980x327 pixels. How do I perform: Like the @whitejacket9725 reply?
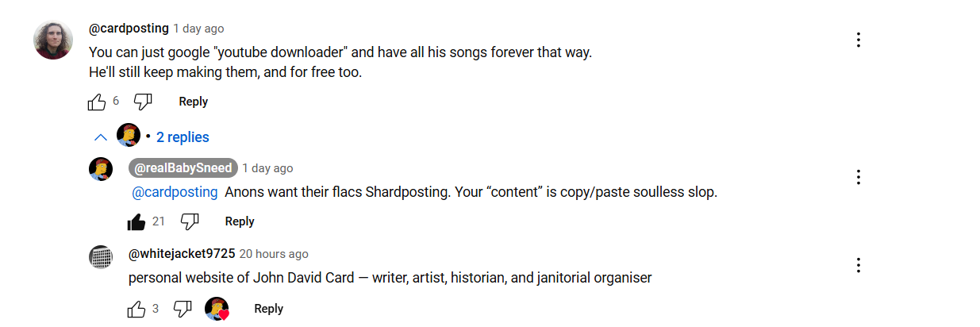point(136,309)
